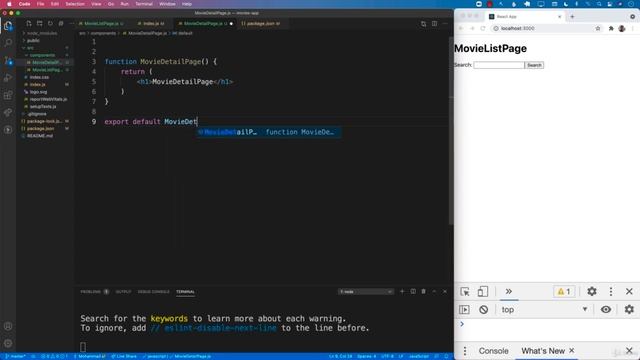Image resolution: width=640 pixels, height=360 pixels.
Task: Expand the node_modules folder
Action: pos(42,33)
